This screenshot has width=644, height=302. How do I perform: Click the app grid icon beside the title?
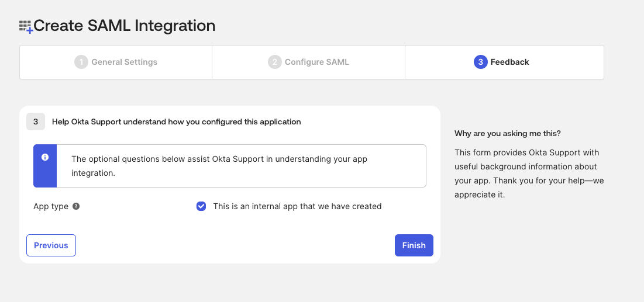coord(26,26)
